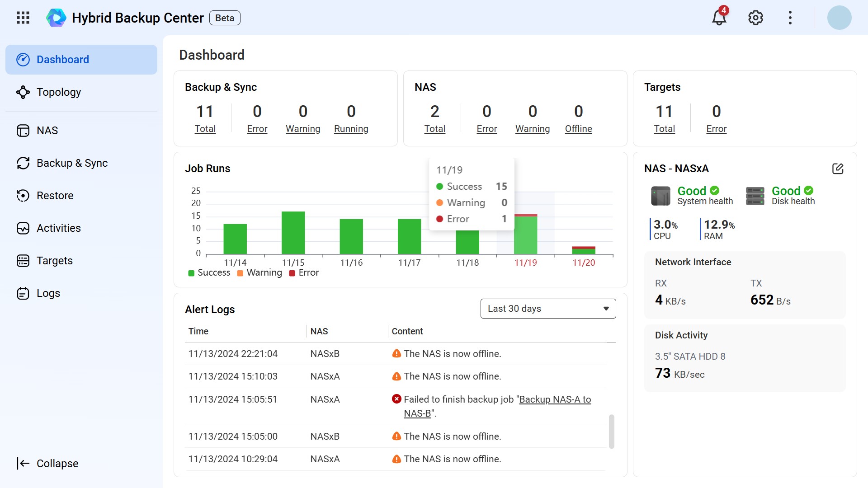Toggle Error series in Job Runs legend

click(x=304, y=272)
